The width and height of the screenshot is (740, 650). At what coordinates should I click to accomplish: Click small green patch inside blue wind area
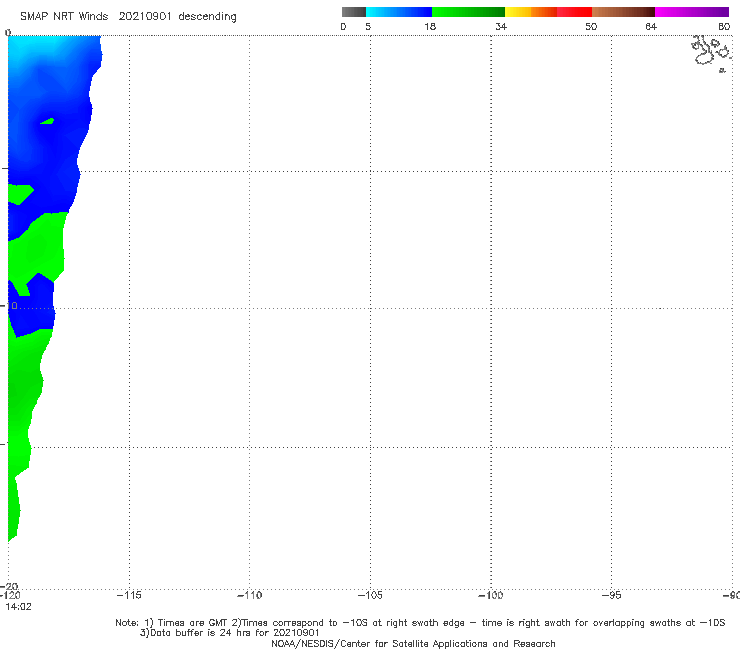47,121
